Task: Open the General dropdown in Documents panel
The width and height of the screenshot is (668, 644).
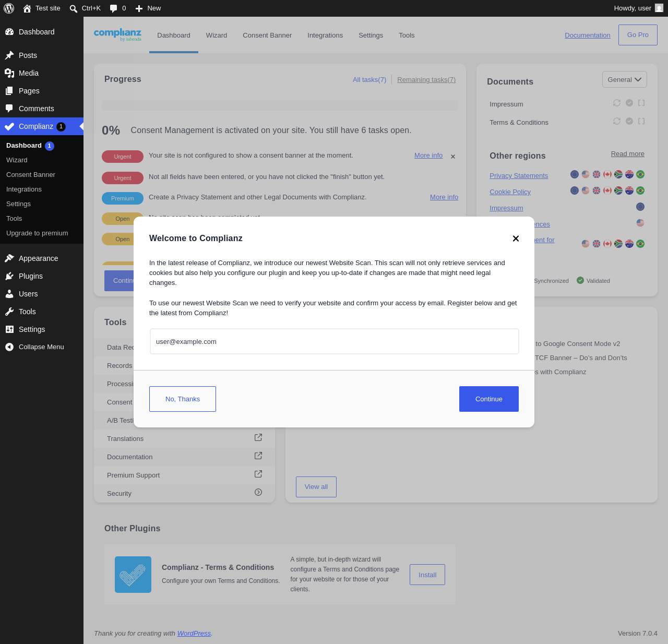Action: 625,79
